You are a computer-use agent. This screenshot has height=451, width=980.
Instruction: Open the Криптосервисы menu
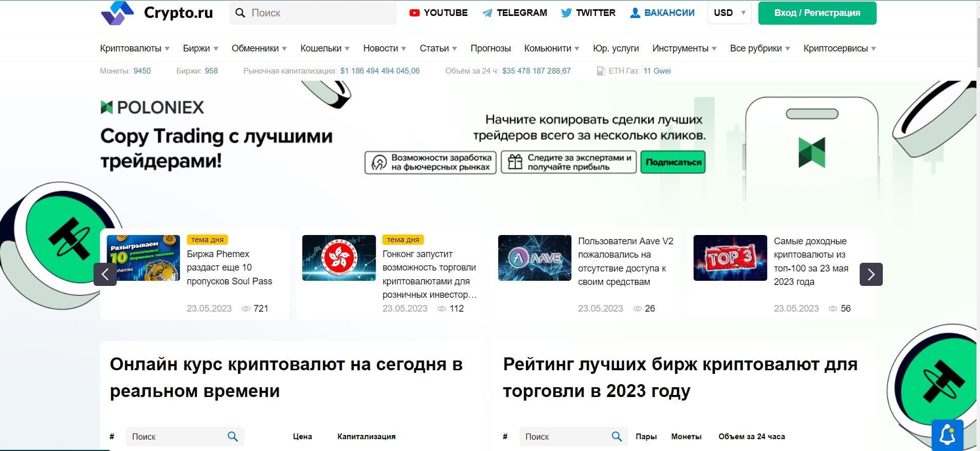pos(840,48)
